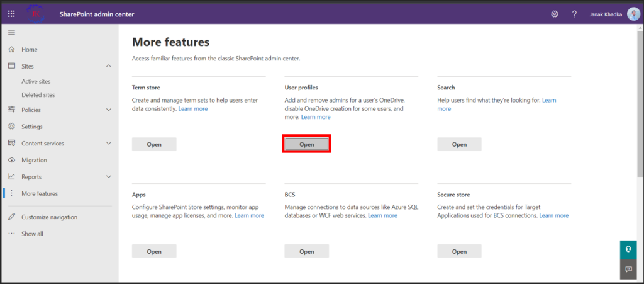The width and height of the screenshot is (644, 284).
Task: Select Settings in the left navigation
Action: (32, 127)
